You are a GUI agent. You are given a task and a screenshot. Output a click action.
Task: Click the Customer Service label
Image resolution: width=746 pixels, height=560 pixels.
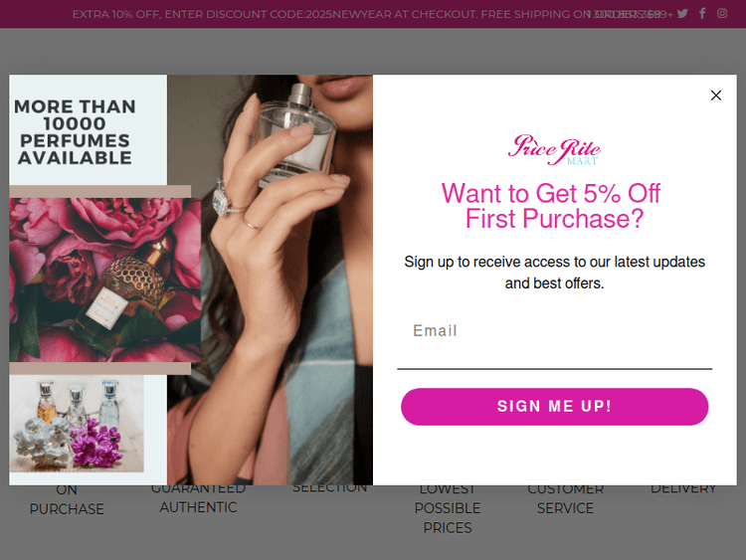tap(565, 499)
